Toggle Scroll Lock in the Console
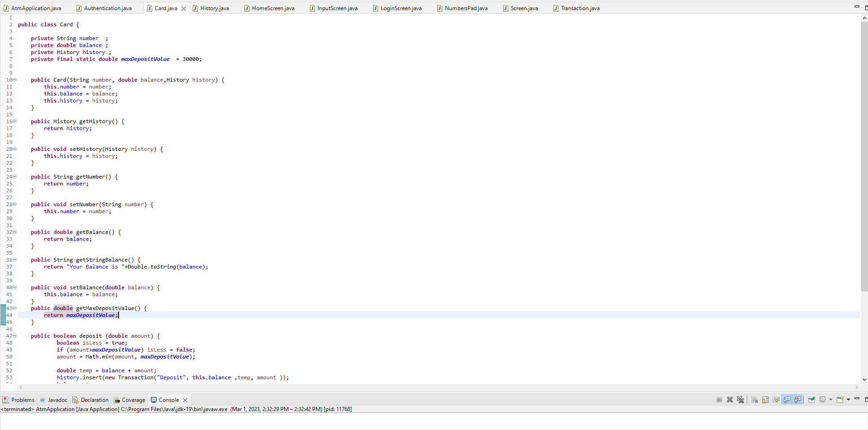 pos(765,400)
